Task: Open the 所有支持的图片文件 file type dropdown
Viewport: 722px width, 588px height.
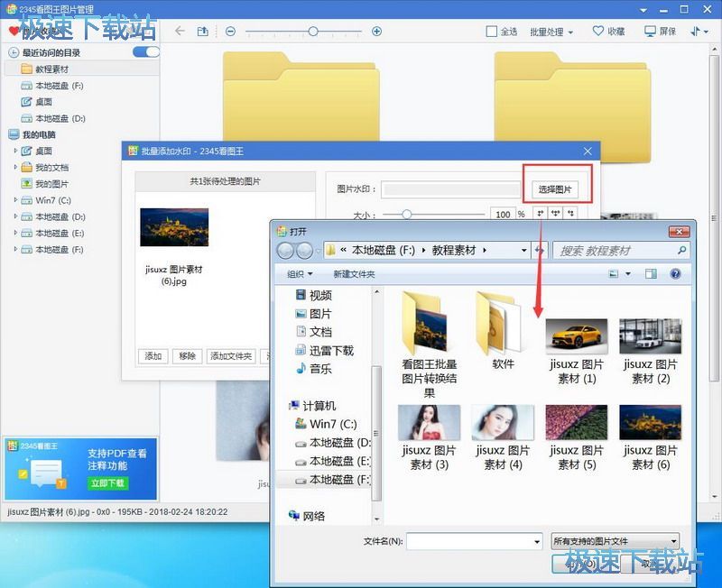Action: click(616, 541)
